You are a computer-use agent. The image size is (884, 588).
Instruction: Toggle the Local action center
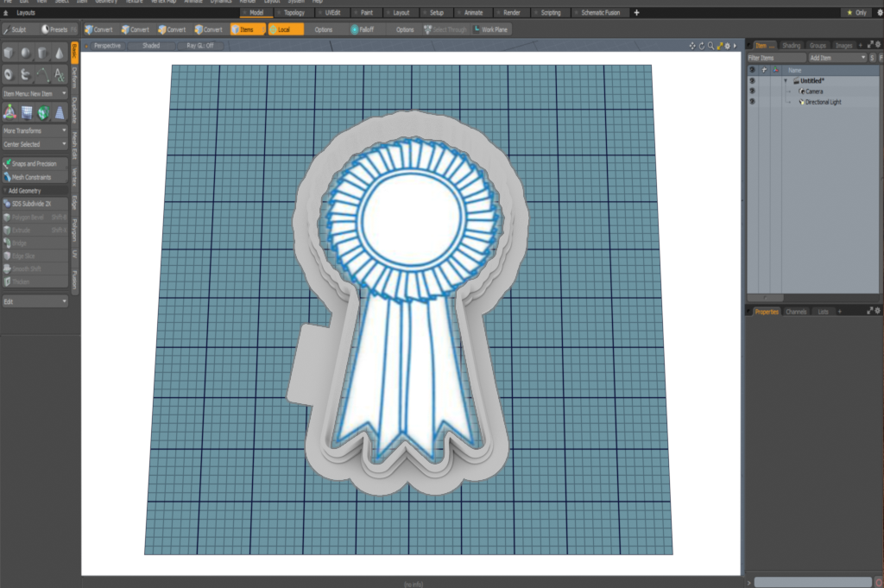click(285, 29)
